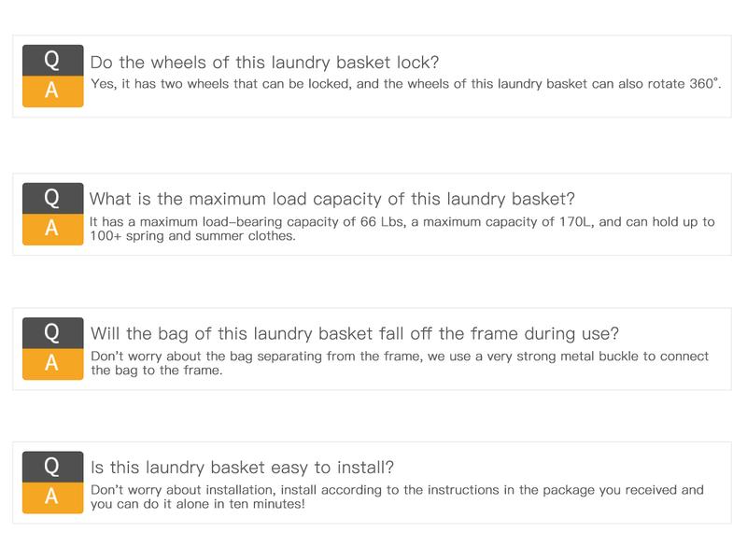
Task: Click the question about the bag falling off the frame
Action: coord(355,333)
